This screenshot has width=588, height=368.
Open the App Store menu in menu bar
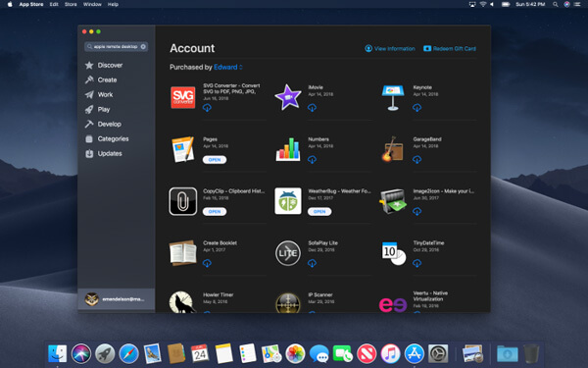click(x=31, y=4)
